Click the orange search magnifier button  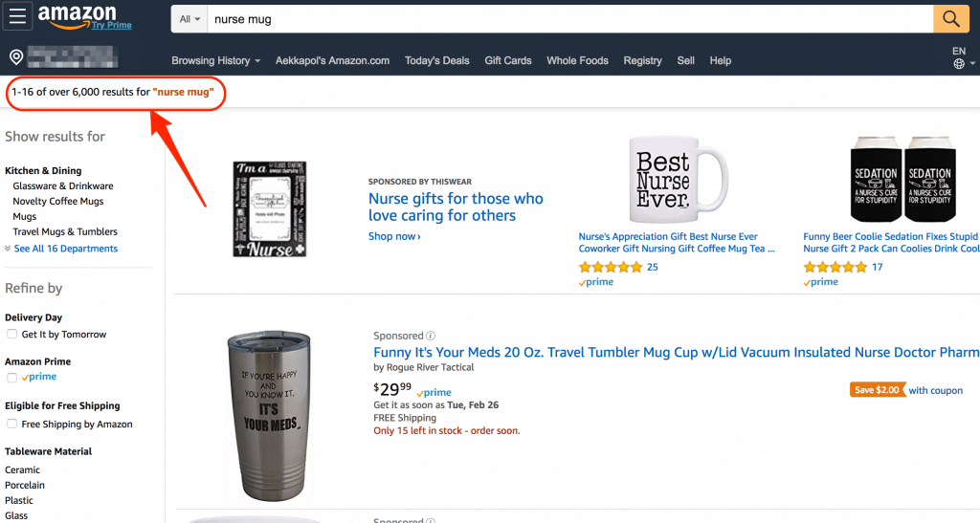950,18
